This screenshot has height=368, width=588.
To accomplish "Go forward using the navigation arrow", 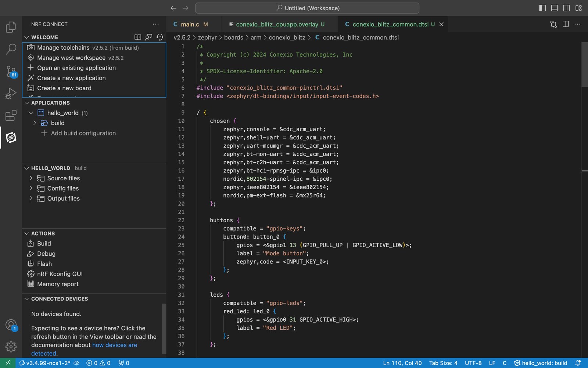I will click(x=186, y=8).
